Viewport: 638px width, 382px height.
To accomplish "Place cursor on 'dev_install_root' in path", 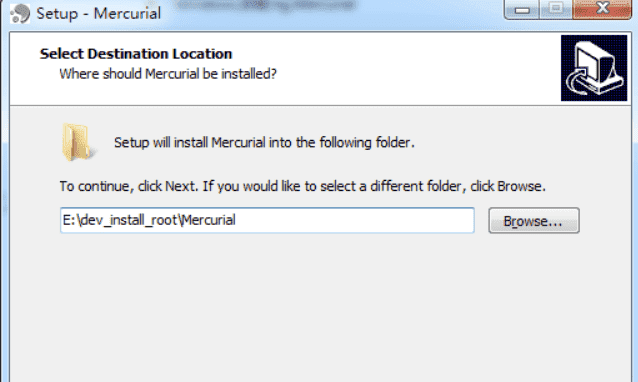I will pyautogui.click(x=129, y=220).
